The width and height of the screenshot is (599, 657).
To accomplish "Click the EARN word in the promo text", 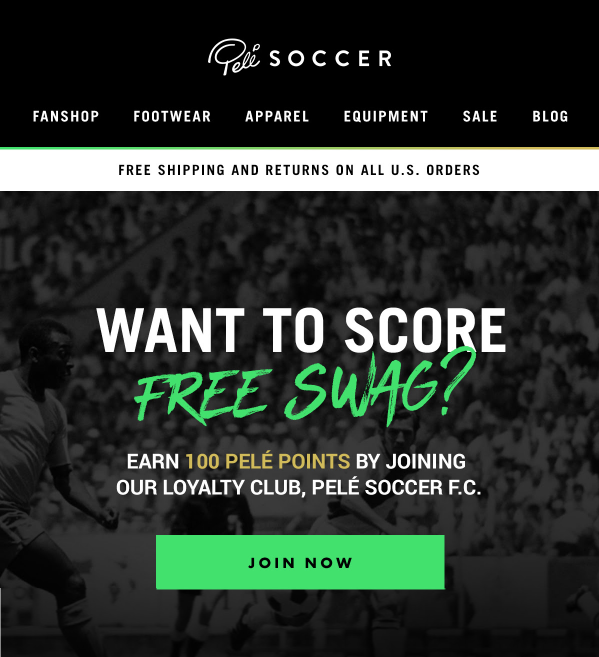I will (153, 461).
